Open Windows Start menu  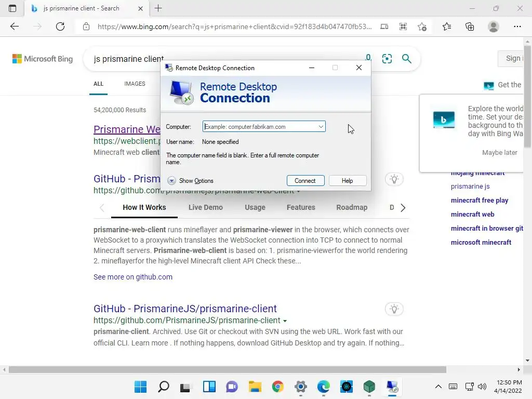click(140, 387)
